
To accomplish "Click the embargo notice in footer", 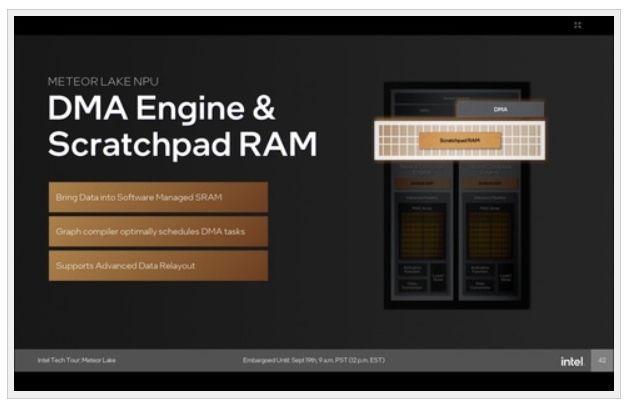I will click(x=313, y=360).
